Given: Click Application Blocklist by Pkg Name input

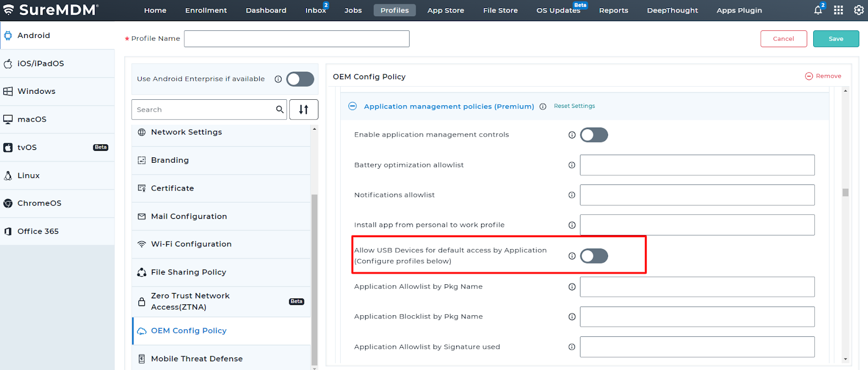Looking at the screenshot, I should click(x=697, y=317).
